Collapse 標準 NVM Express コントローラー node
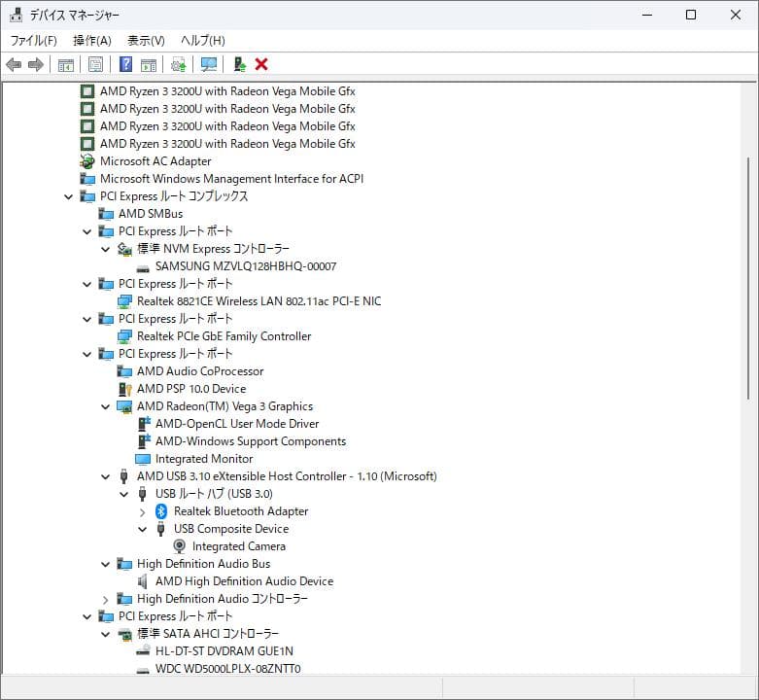The image size is (759, 700). [x=106, y=249]
